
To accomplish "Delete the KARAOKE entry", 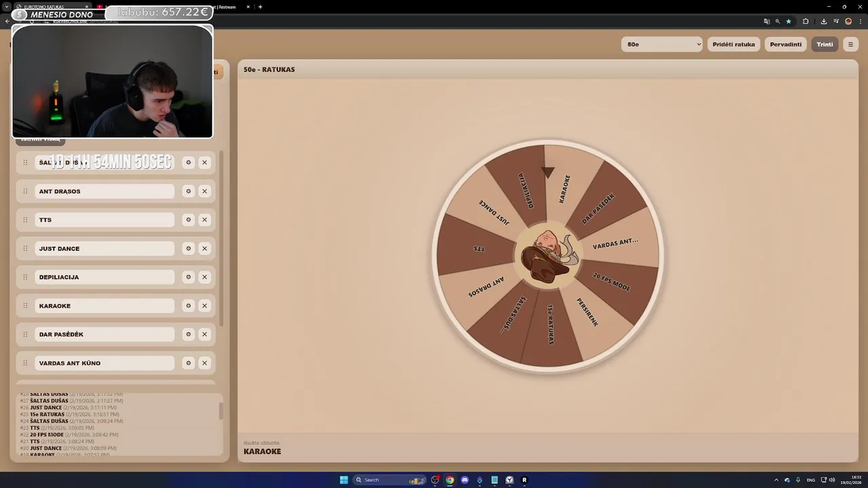I will coord(205,306).
